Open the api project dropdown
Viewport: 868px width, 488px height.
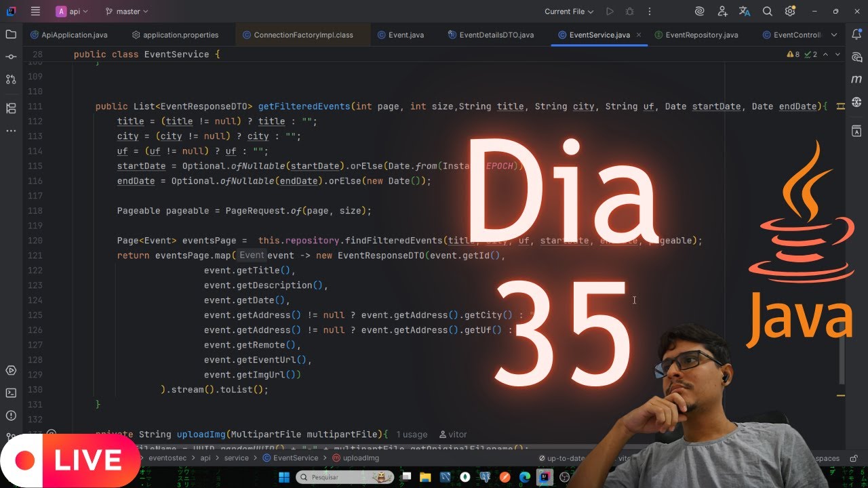pyautogui.click(x=72, y=12)
